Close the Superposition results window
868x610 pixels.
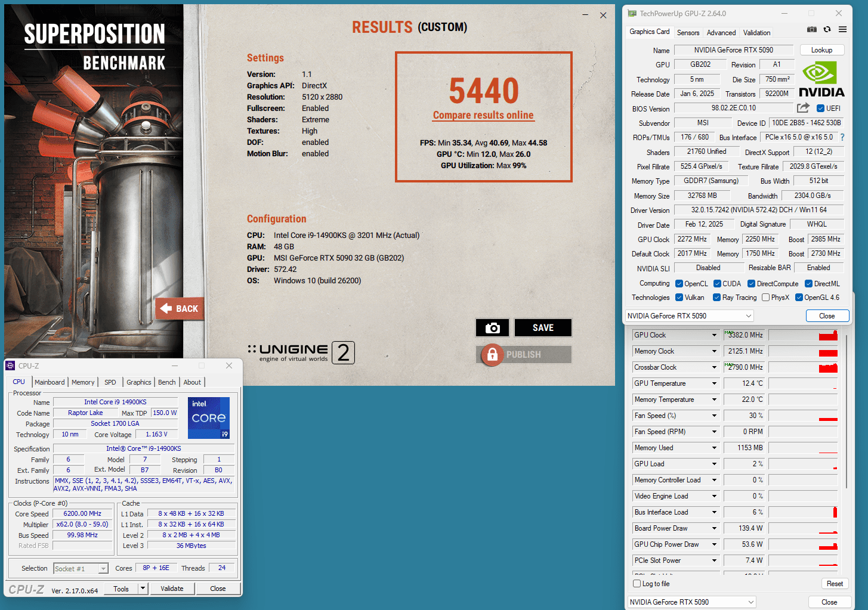(603, 16)
